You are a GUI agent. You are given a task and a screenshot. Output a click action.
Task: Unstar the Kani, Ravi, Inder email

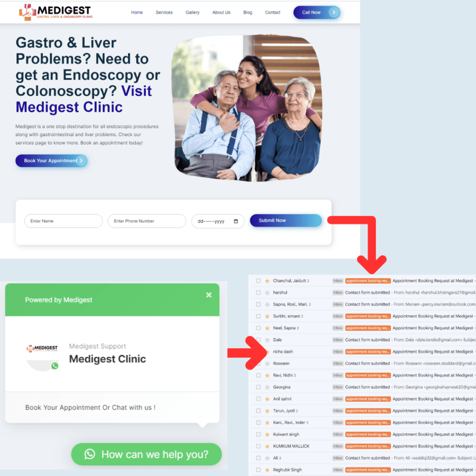pos(267,423)
